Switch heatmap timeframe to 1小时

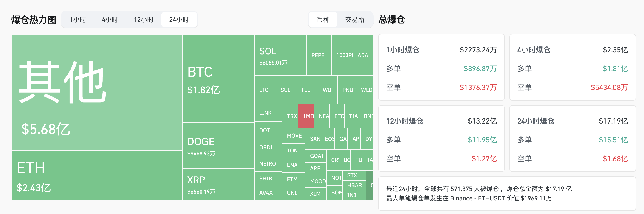click(77, 20)
